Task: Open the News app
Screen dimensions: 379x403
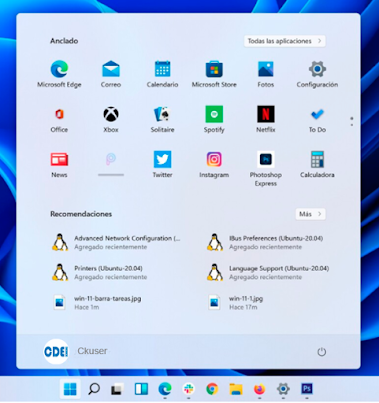Action: (59, 165)
